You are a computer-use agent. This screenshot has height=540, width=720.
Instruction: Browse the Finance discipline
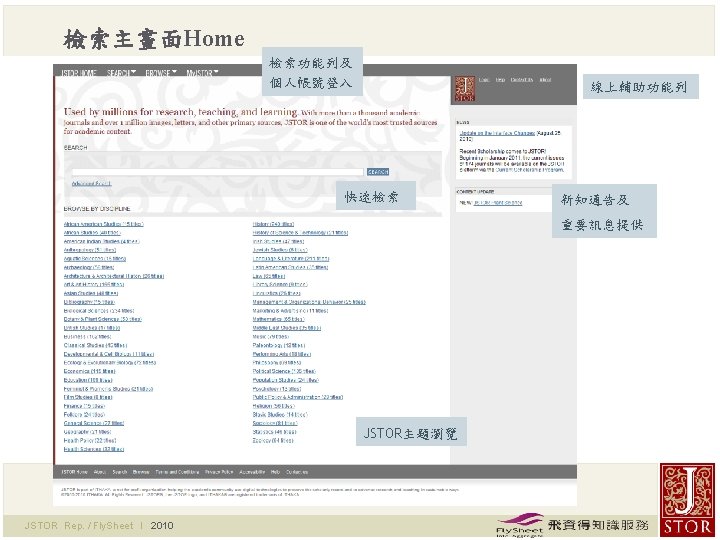[x=84, y=406]
